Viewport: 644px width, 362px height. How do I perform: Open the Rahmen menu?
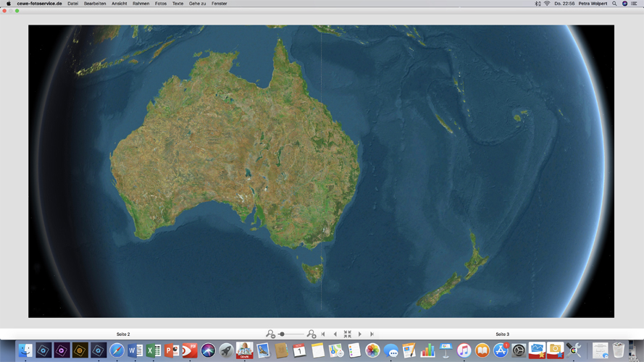coord(141,4)
